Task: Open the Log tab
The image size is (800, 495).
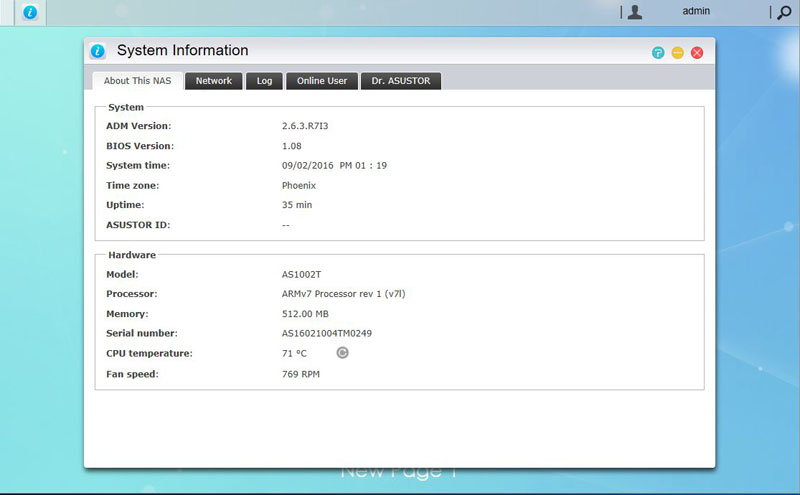Action: (x=264, y=81)
